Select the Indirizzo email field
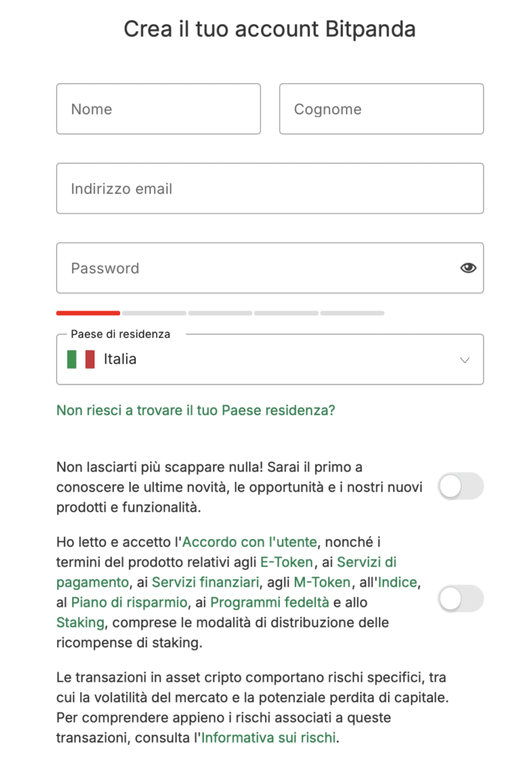The width and height of the screenshot is (532, 769). click(x=270, y=188)
